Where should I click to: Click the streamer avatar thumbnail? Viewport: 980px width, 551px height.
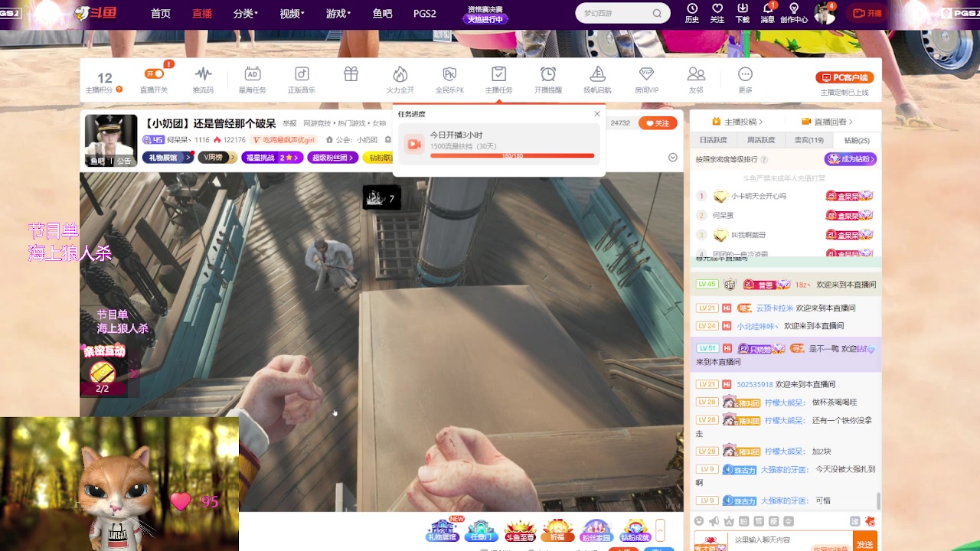(x=111, y=140)
